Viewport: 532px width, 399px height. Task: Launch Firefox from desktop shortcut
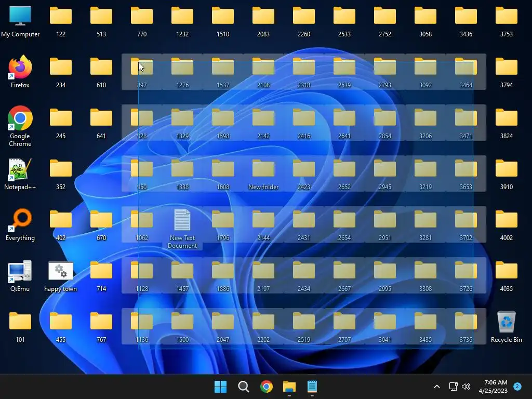(20, 72)
